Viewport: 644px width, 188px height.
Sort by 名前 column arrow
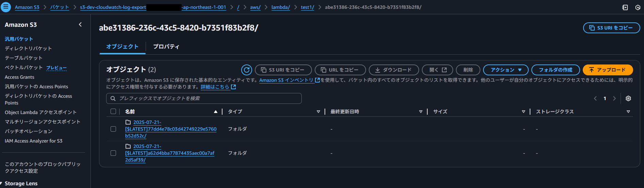[215, 112]
